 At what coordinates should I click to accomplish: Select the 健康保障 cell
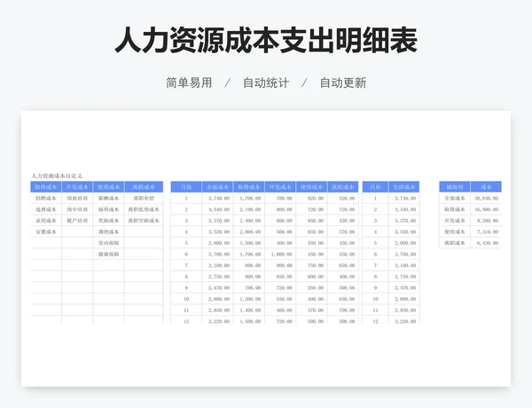[108, 255]
